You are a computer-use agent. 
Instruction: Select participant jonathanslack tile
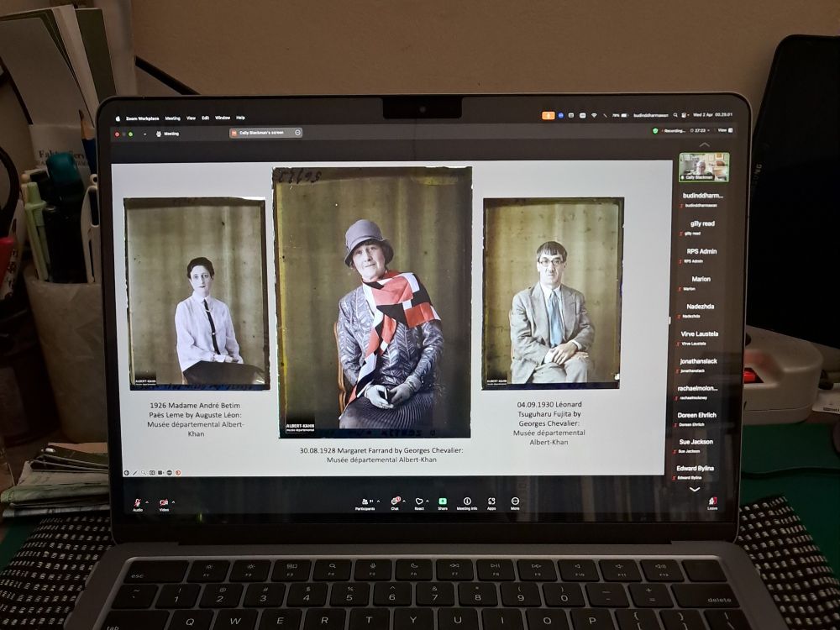(698, 365)
